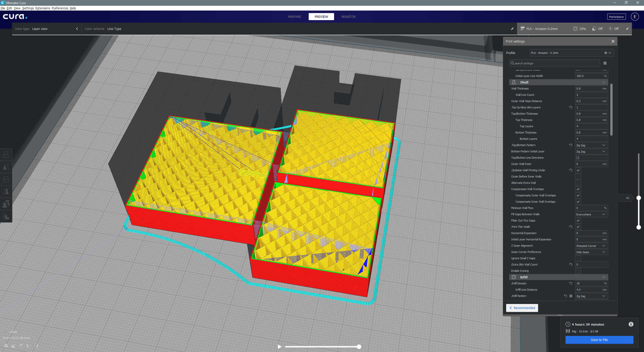Switch to the PREPARE tab

click(x=294, y=17)
